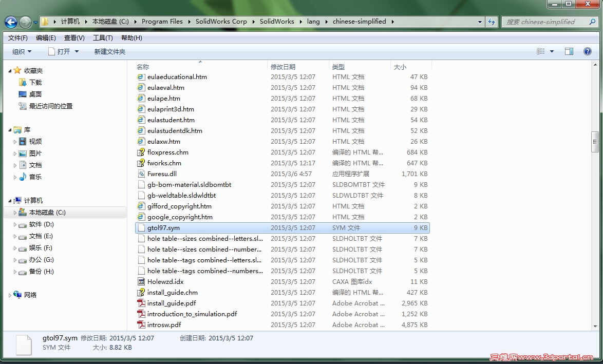Click the 图片 library icon

(23, 154)
